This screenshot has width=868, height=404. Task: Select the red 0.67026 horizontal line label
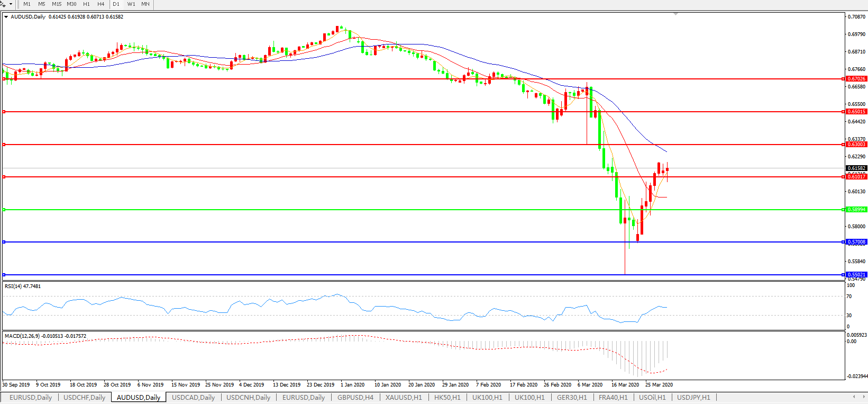pyautogui.click(x=856, y=79)
